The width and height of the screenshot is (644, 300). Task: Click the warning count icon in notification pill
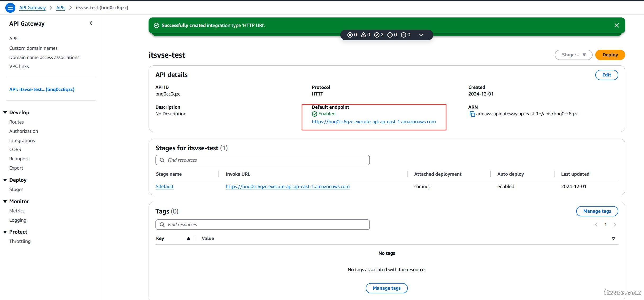coord(364,35)
